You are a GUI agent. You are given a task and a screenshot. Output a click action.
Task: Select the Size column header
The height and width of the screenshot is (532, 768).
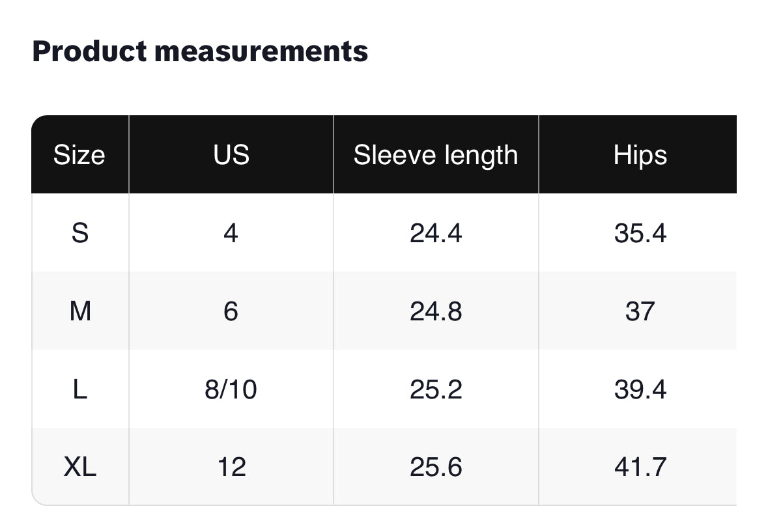[79, 155]
